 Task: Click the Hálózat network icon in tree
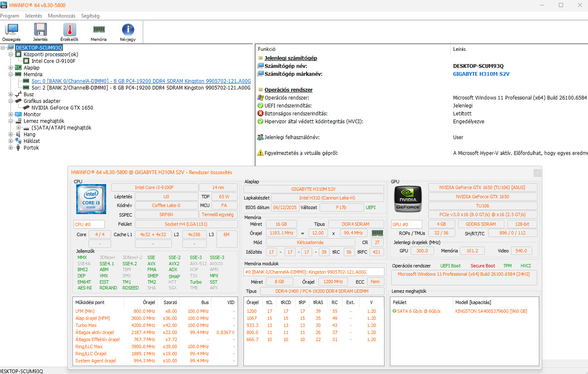click(x=18, y=141)
